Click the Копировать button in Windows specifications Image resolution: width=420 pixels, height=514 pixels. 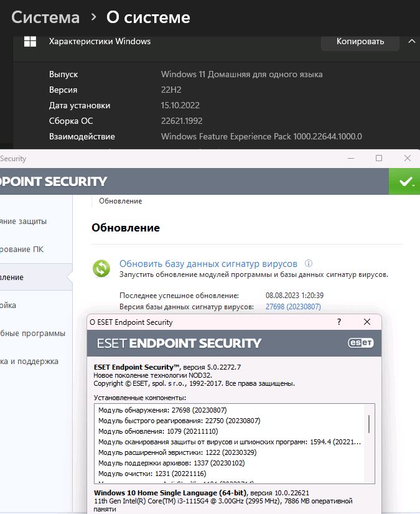(x=360, y=42)
